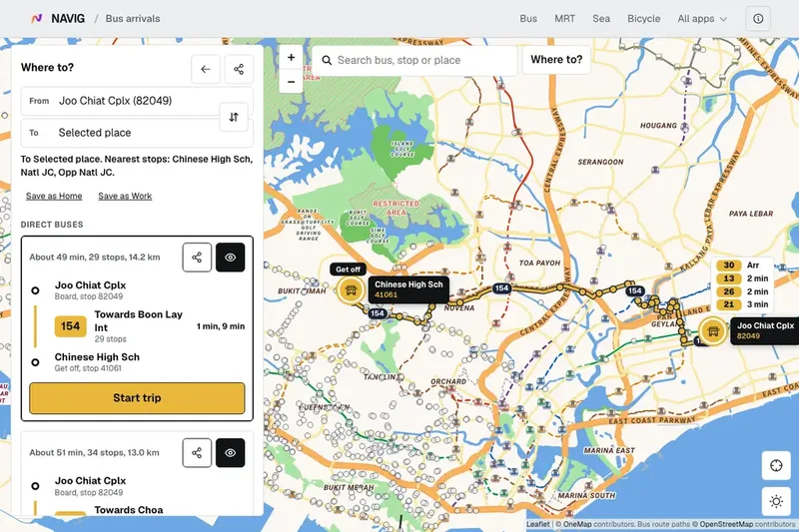Open the OneMap attribution link
This screenshot has height=532, width=799.
pyautogui.click(x=577, y=524)
